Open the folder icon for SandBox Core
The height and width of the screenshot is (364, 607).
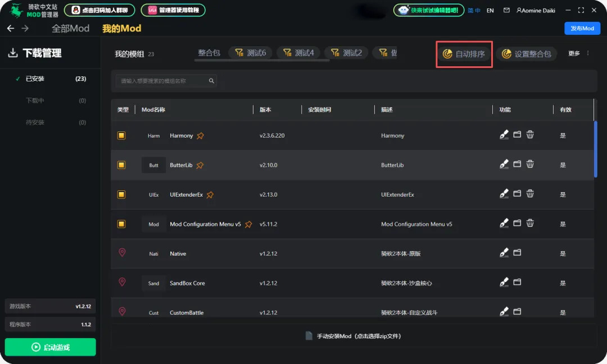point(517,282)
